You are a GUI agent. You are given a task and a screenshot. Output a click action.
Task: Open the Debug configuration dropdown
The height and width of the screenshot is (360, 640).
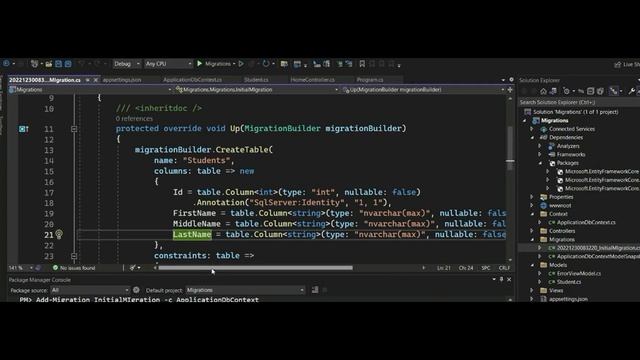pos(127,64)
